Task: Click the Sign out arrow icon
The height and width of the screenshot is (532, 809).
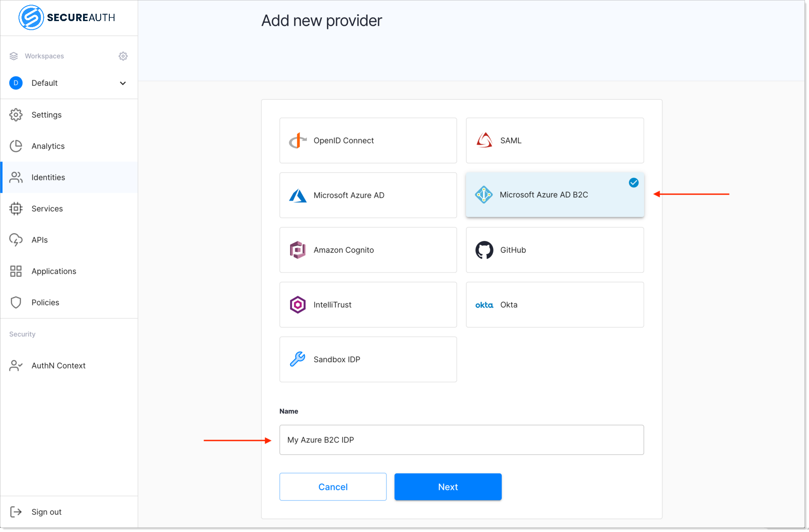Action: [16, 512]
